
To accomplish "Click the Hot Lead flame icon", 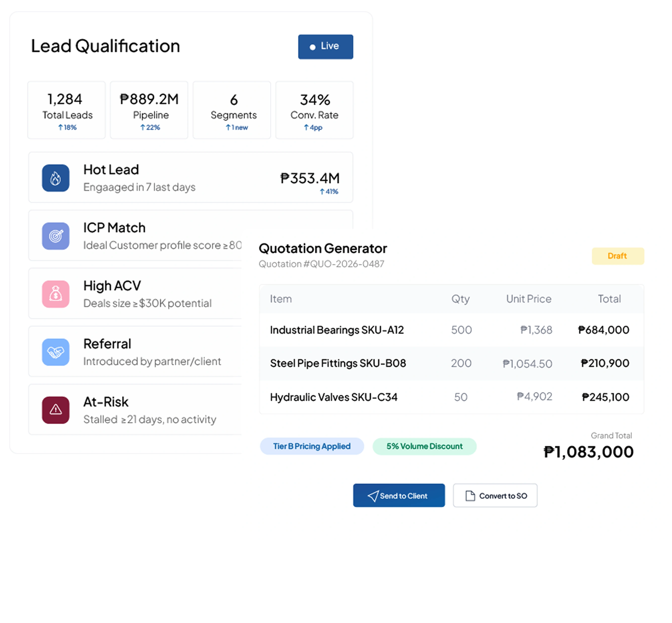I will [x=56, y=178].
